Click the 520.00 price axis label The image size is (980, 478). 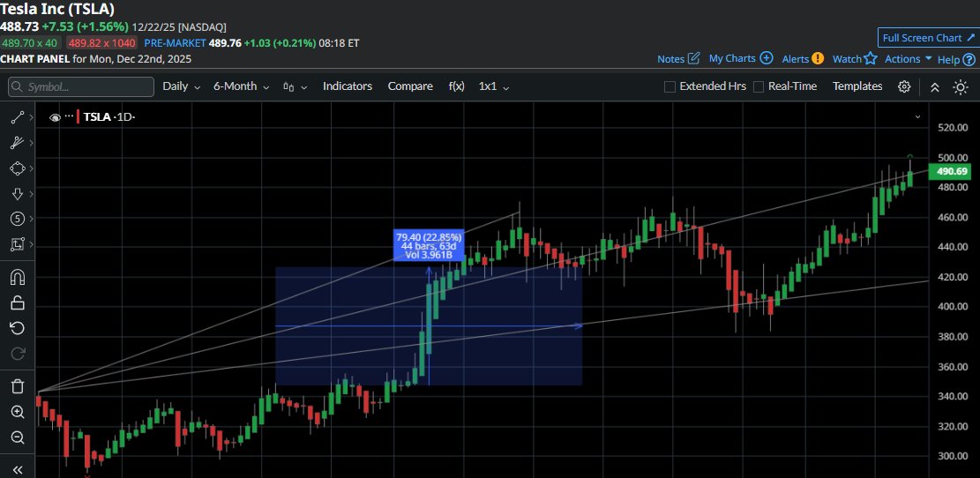point(953,128)
